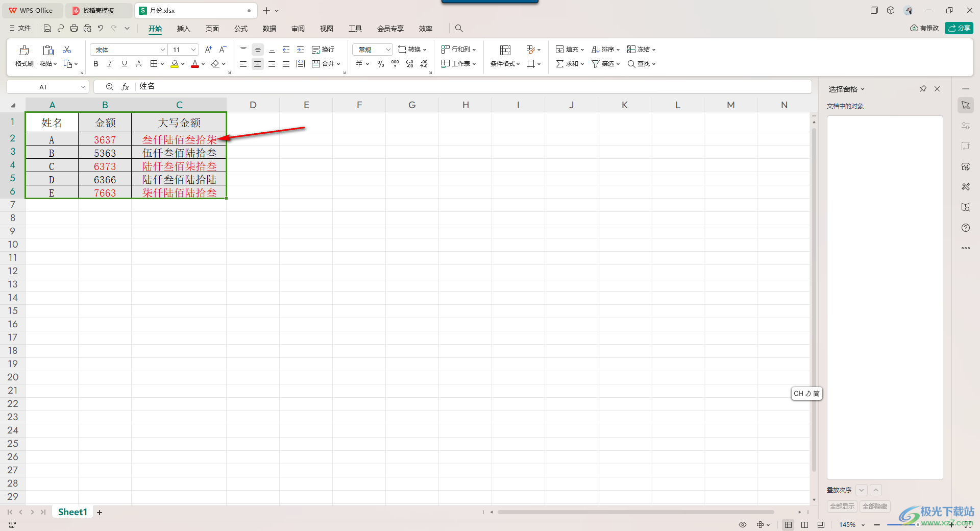Image resolution: width=980 pixels, height=531 pixels.
Task: Open the 公式 (Formulas) ribbon tab
Action: pyautogui.click(x=241, y=29)
